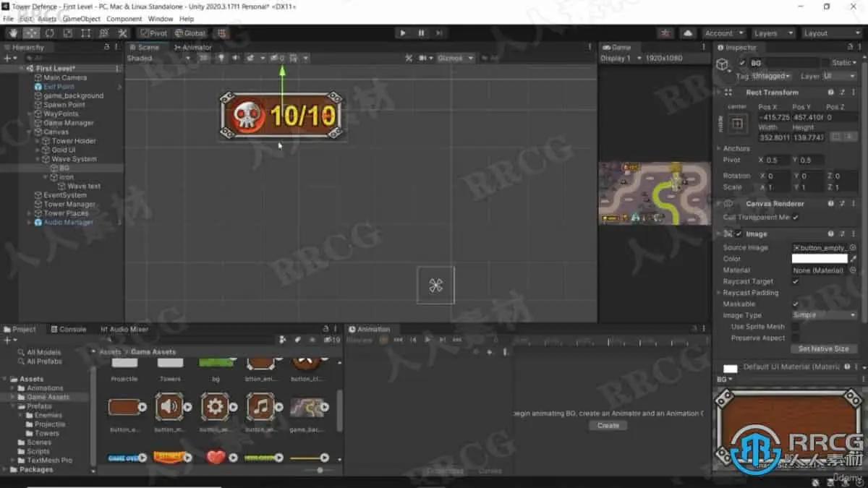This screenshot has width=868, height=488.
Task: Toggle Raycast Target checkbox
Action: (x=796, y=281)
